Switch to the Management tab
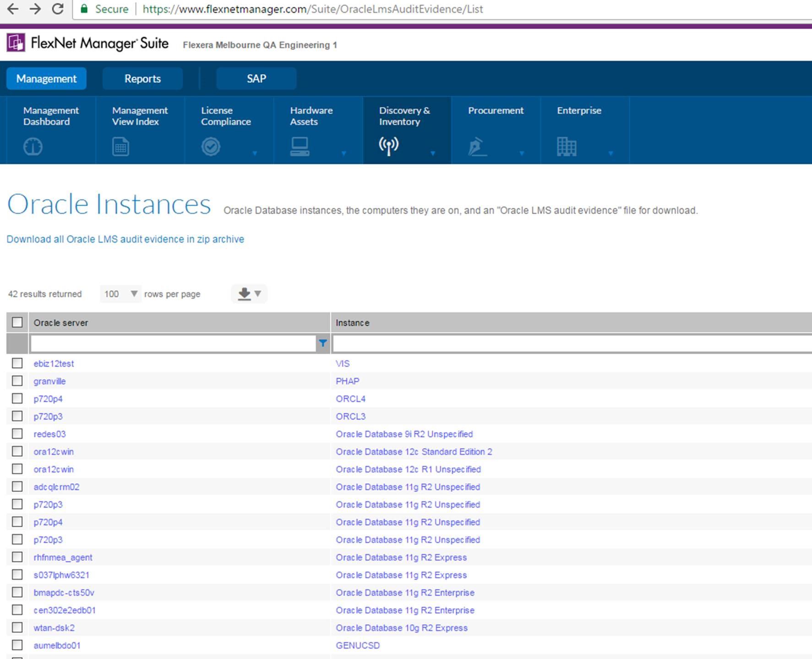Screen dimensions: 812x659 click(x=46, y=79)
